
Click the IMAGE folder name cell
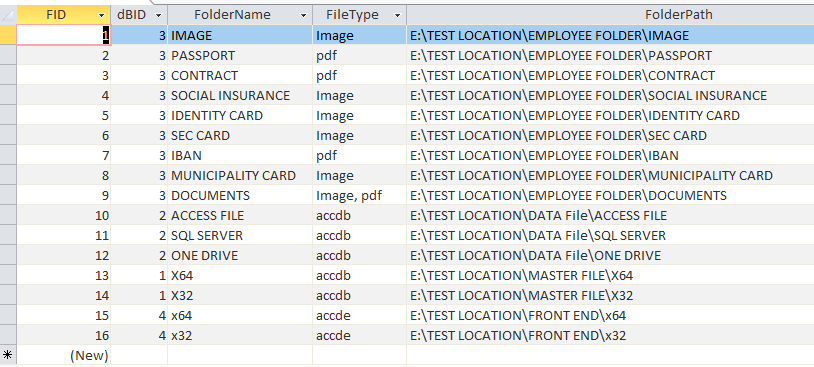240,35
